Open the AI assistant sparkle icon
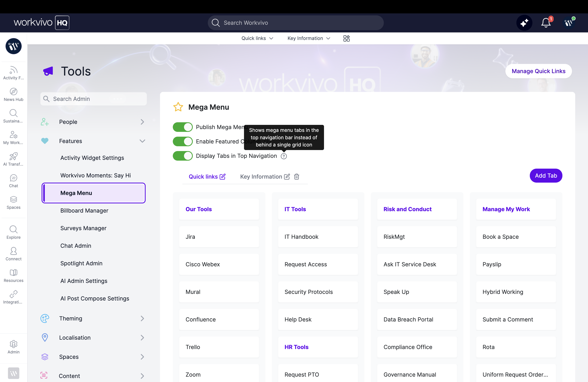This screenshot has height=382, width=588. tap(524, 23)
